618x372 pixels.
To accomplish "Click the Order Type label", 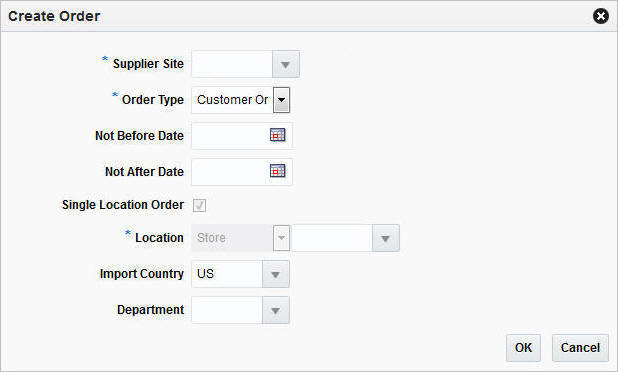I will coord(153,100).
